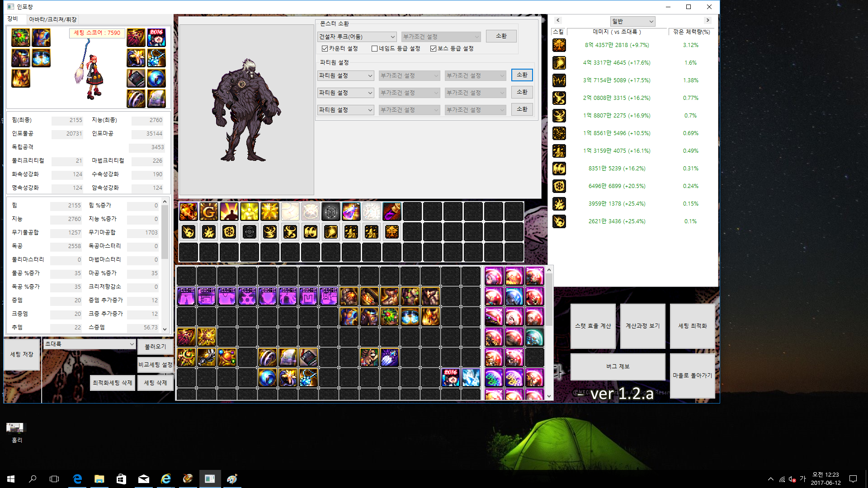Click the gray cube buff icon

[x=331, y=211]
